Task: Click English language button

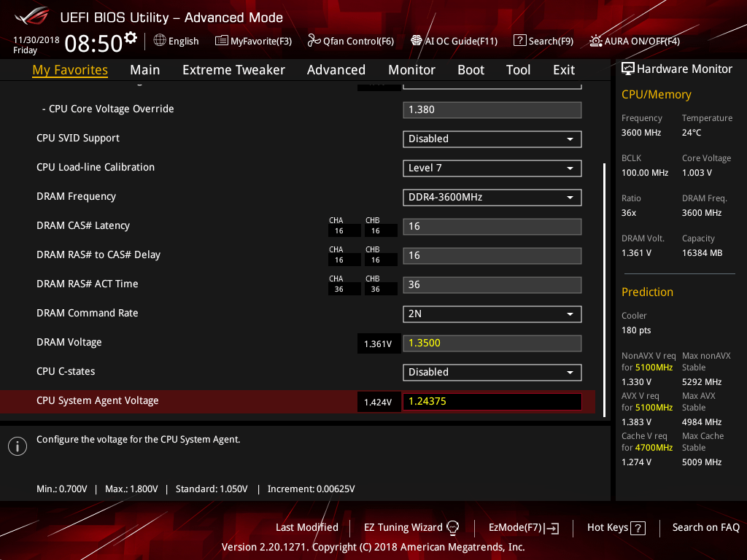Action: pyautogui.click(x=177, y=41)
